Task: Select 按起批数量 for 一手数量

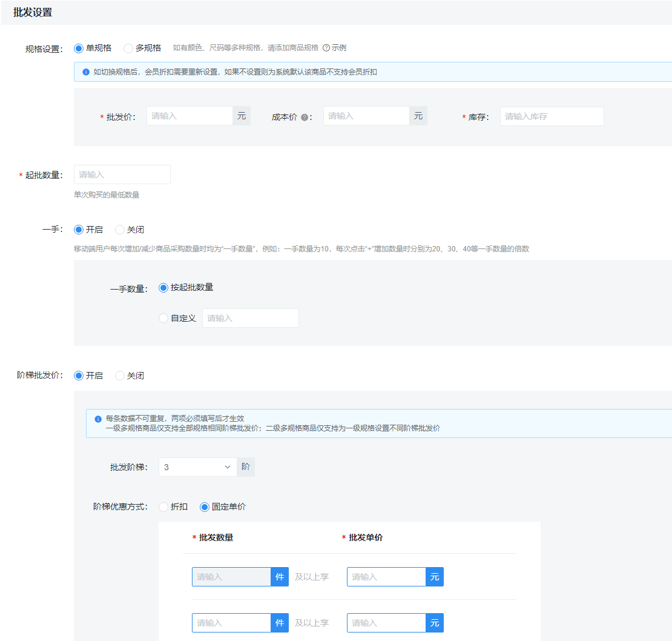Action: [163, 287]
